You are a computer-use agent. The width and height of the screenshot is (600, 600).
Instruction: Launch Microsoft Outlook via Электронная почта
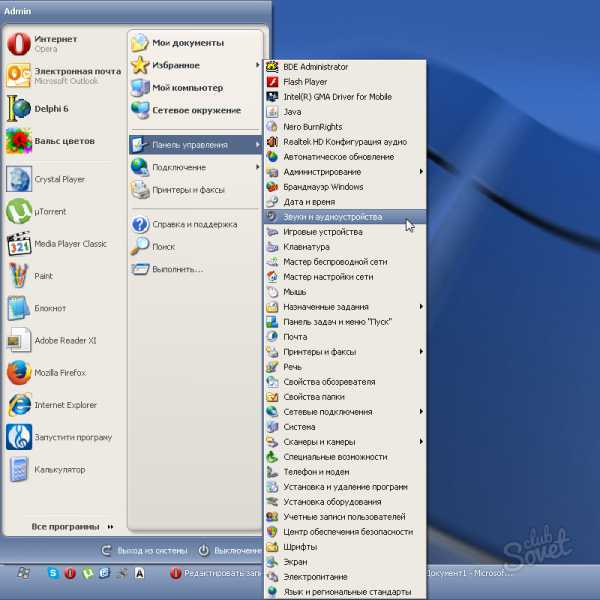63,76
